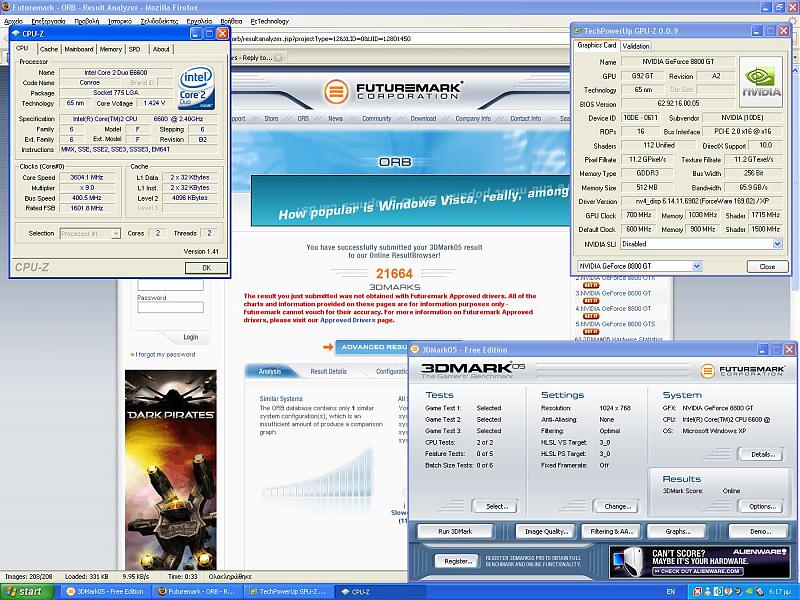Click the Company Info nav link

(473, 118)
